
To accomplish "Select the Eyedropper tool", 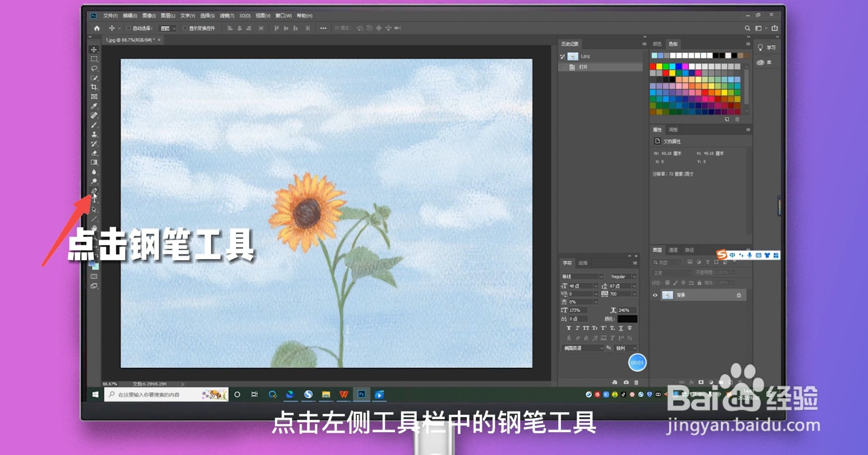I will tap(94, 106).
